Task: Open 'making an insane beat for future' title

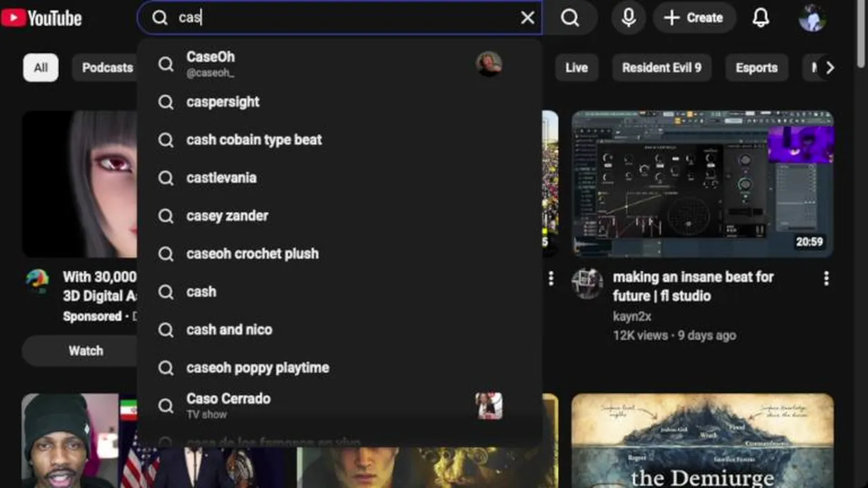Action: point(693,286)
